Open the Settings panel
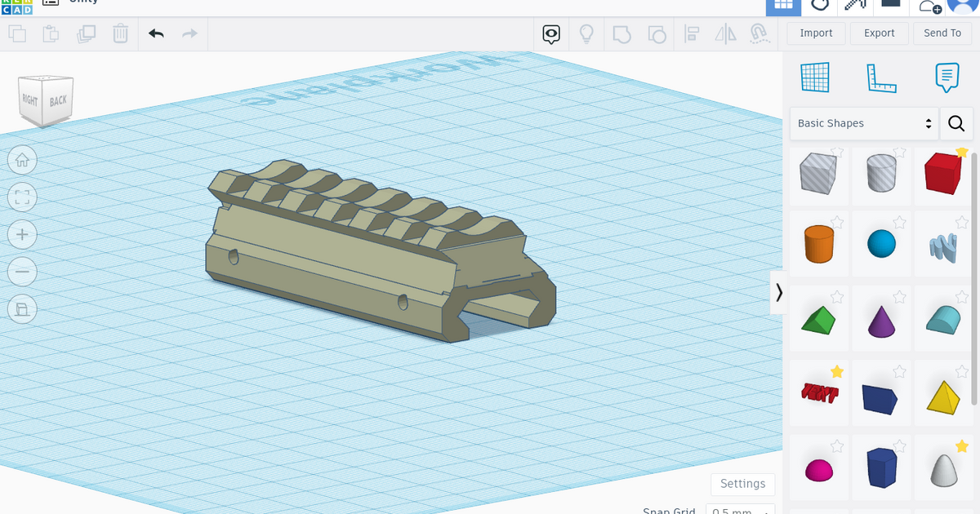The image size is (980, 514). [742, 484]
